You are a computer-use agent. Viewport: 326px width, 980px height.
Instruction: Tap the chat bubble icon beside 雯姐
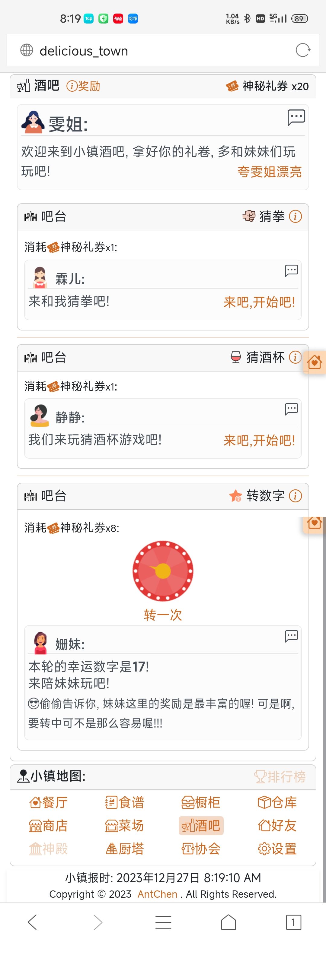point(296,118)
